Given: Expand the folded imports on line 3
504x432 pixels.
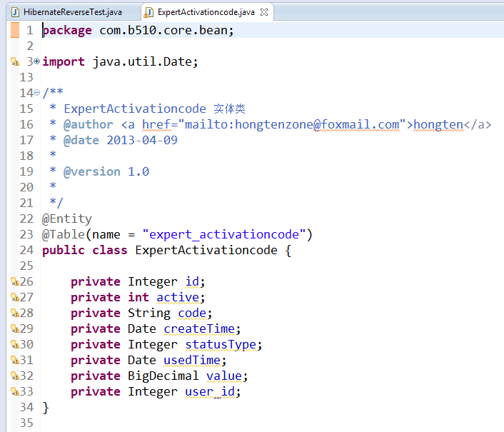Looking at the screenshot, I should tap(37, 61).
